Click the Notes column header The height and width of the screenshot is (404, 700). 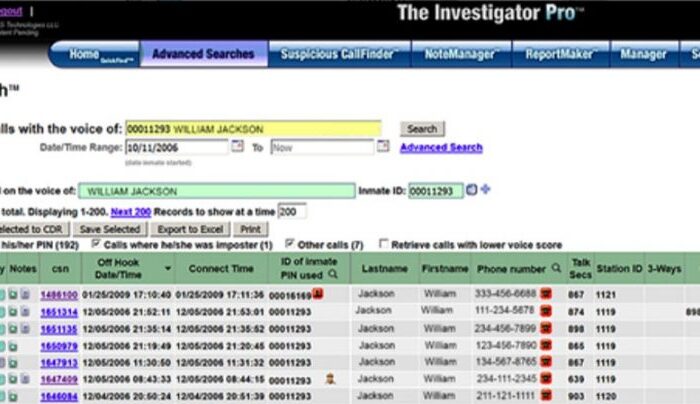pos(23,269)
